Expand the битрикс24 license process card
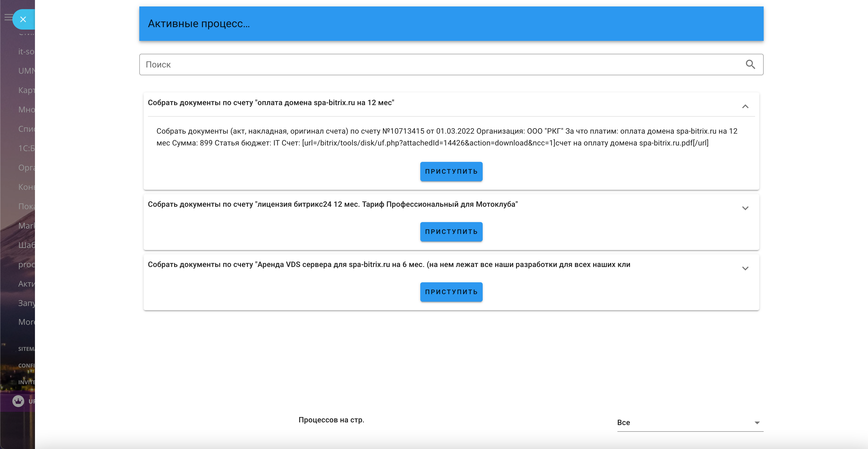 point(745,208)
